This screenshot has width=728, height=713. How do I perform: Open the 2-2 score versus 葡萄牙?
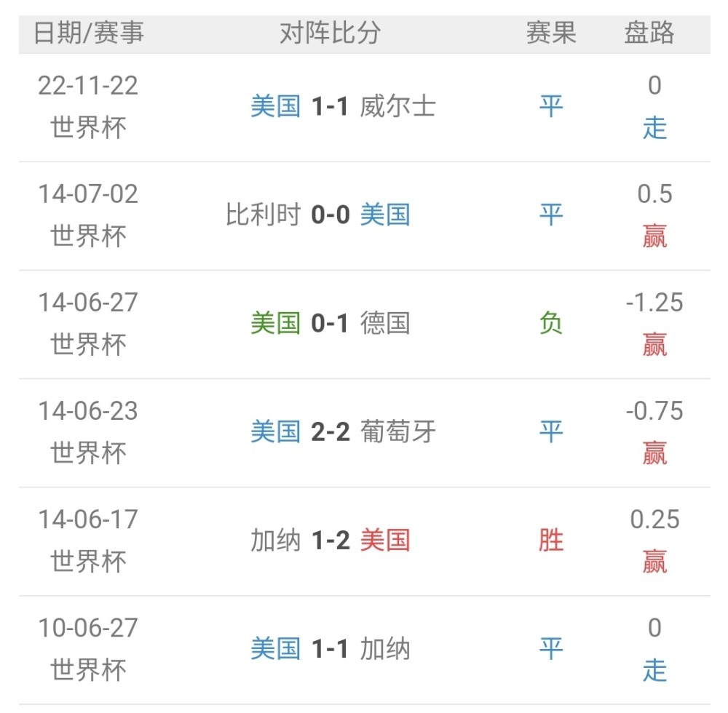[x=331, y=431]
